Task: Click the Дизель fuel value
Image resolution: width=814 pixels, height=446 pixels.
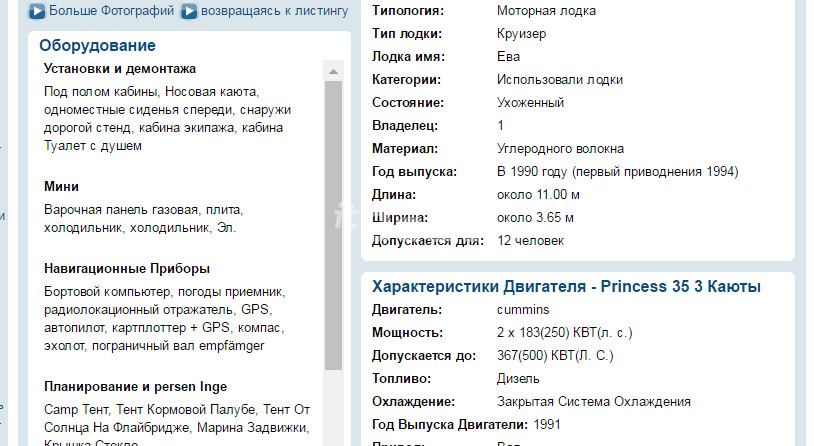Action: click(518, 379)
